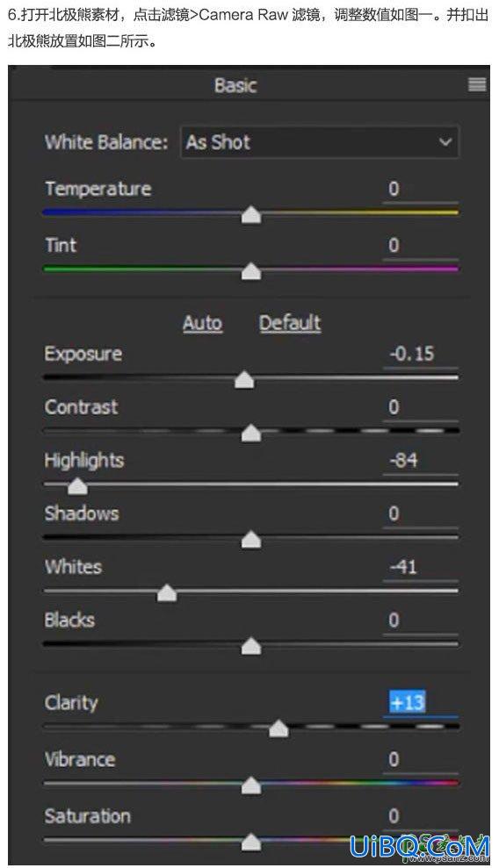Click the Temperature slider handle

tap(251, 214)
